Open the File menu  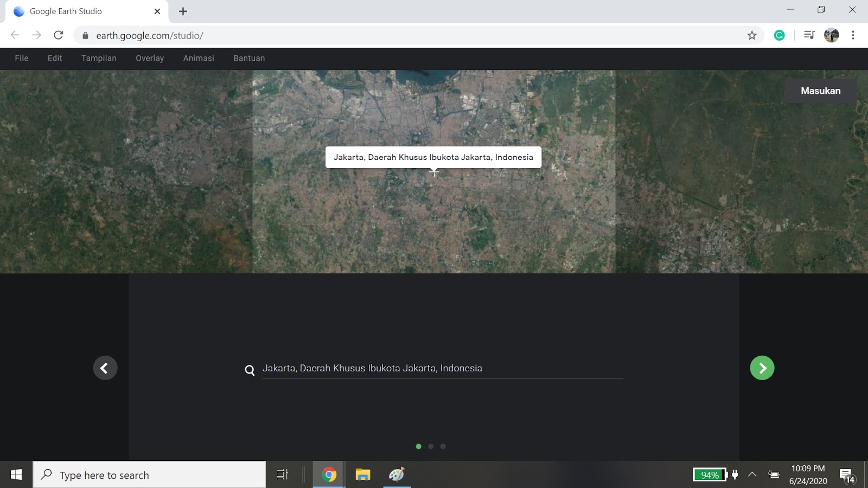(x=21, y=58)
